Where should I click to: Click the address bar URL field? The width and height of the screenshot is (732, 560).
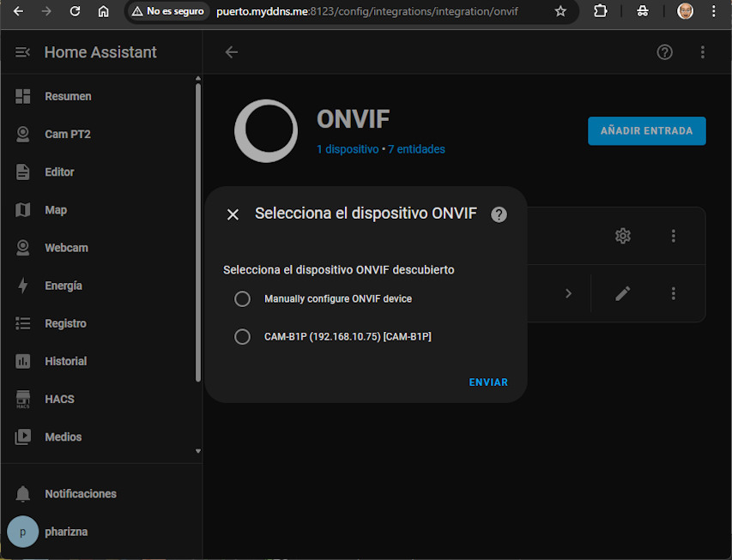[367, 11]
